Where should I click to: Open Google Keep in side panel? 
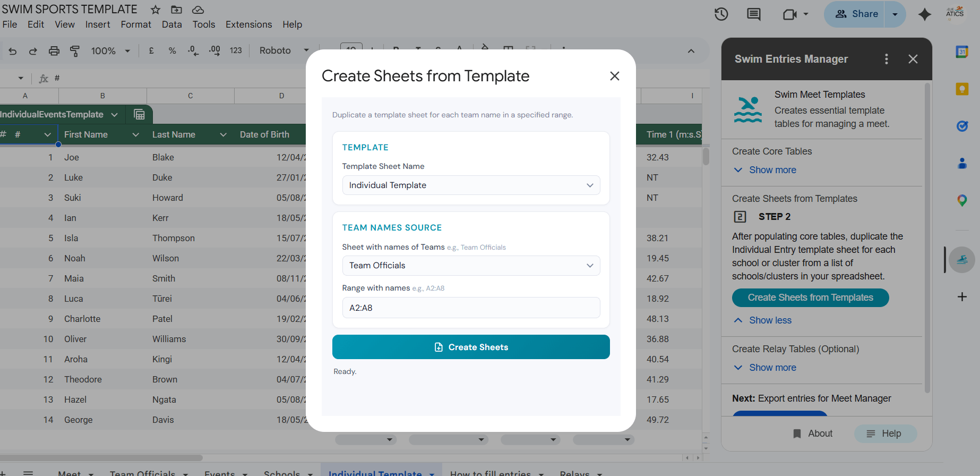point(962,89)
